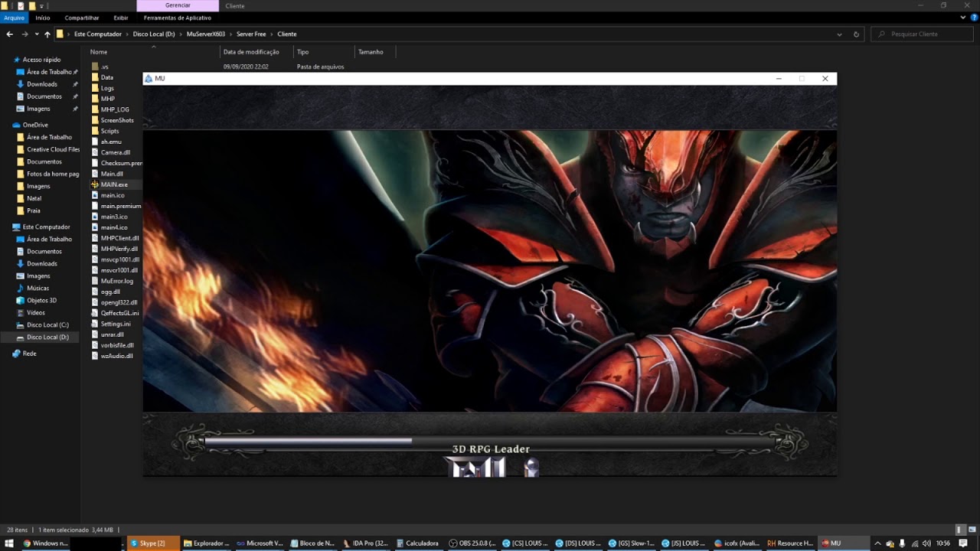Select the ScreenShots folder
980x551 pixels.
pyautogui.click(x=117, y=120)
